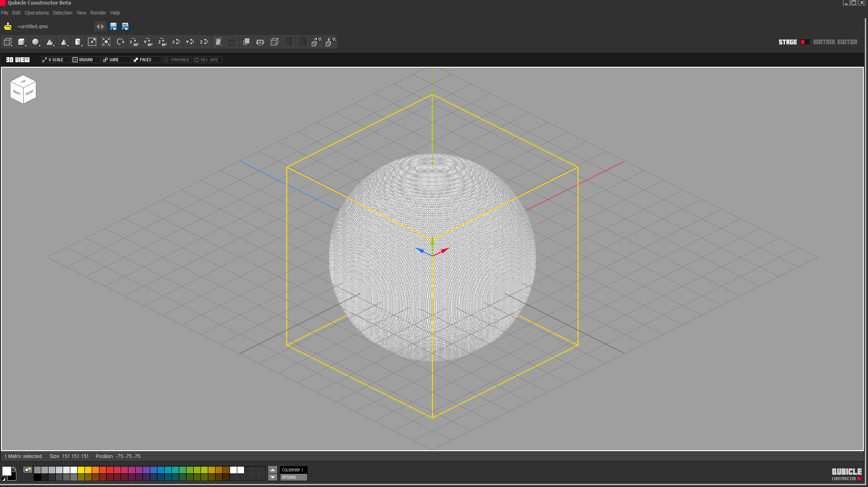The width and height of the screenshot is (868, 487).
Task: Click the import-from-checker cube icon
Action: (331, 42)
